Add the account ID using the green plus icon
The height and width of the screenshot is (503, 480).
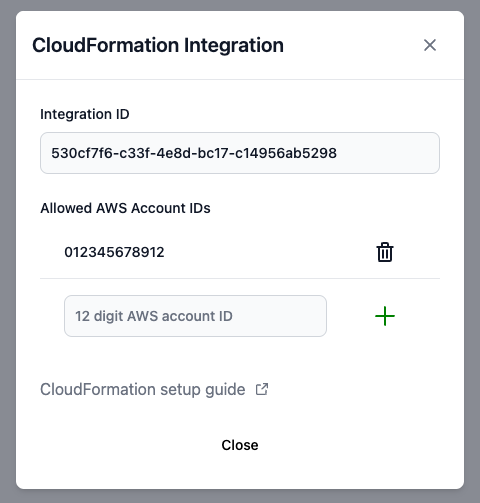(385, 316)
